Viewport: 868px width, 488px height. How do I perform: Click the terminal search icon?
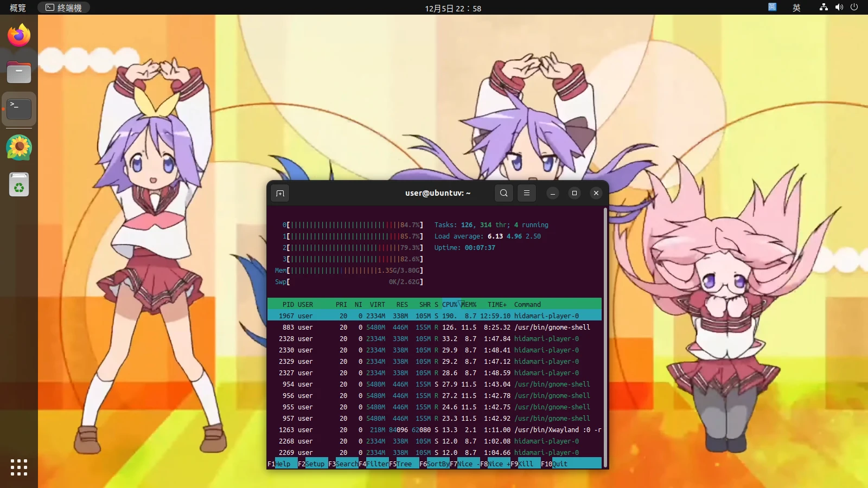[x=503, y=193]
